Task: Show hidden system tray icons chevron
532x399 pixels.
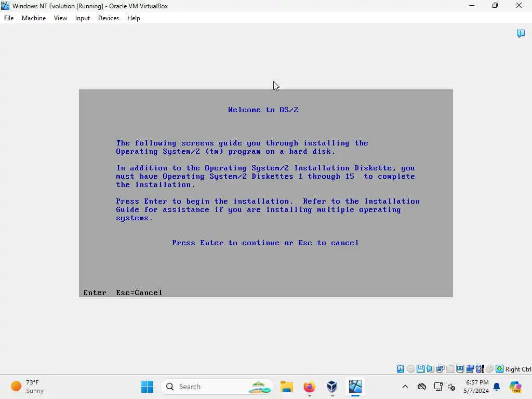Action: click(x=405, y=387)
